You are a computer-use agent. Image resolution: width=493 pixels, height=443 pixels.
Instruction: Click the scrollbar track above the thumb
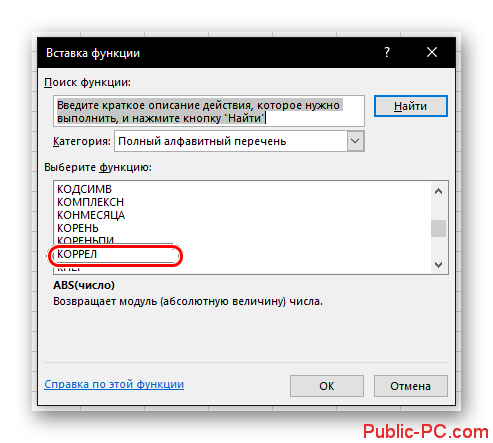pyautogui.click(x=438, y=210)
